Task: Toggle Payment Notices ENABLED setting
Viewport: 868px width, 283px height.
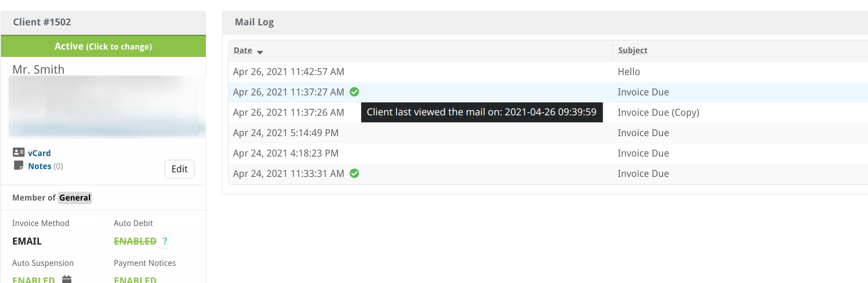Action: pos(135,279)
